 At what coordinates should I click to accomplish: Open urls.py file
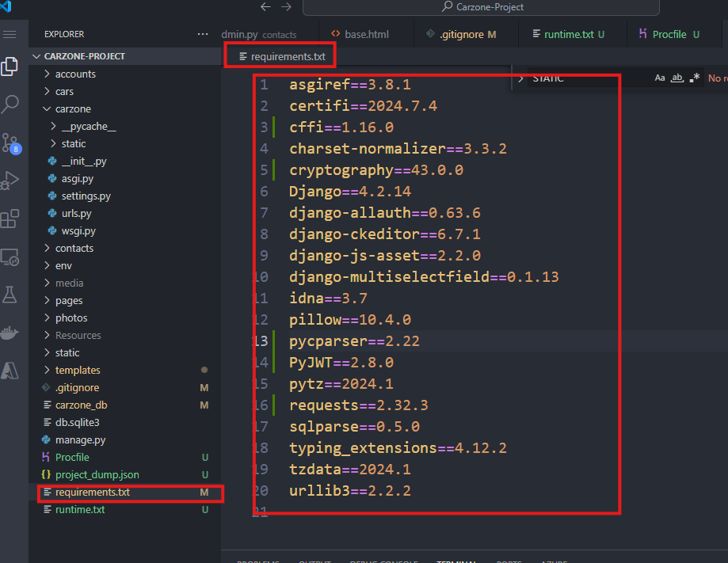point(125,214)
